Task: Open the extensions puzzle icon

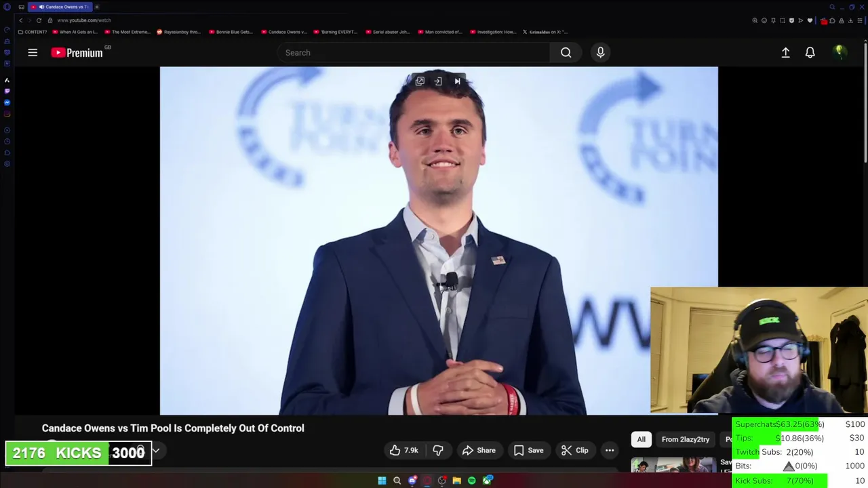Action: pyautogui.click(x=833, y=20)
